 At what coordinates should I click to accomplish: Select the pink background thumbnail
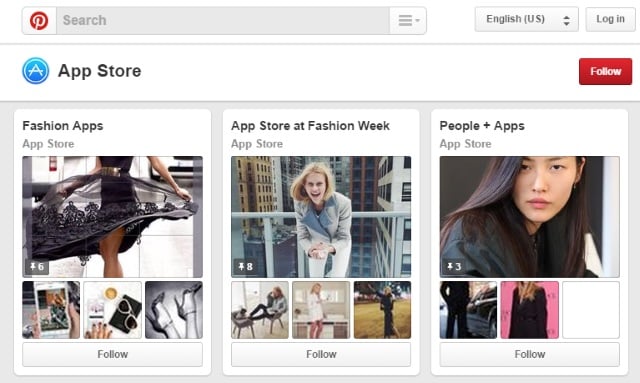point(530,310)
